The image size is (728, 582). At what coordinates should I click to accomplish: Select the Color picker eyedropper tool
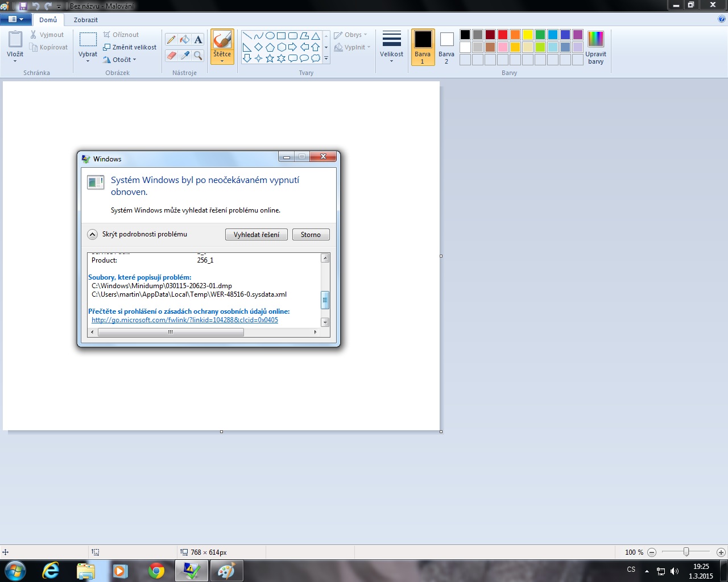tap(185, 55)
